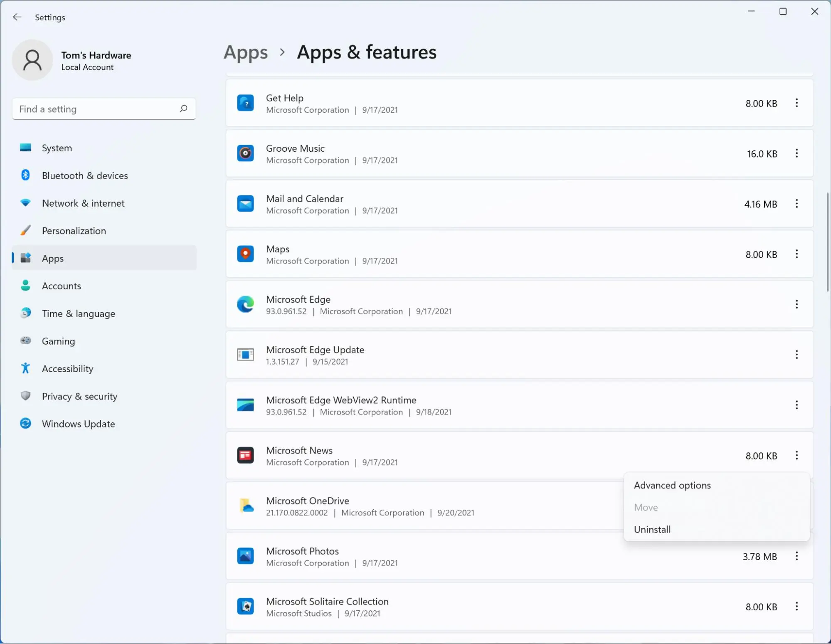831x644 pixels.
Task: Select the Microsoft Edge Update name
Action: [x=315, y=350]
